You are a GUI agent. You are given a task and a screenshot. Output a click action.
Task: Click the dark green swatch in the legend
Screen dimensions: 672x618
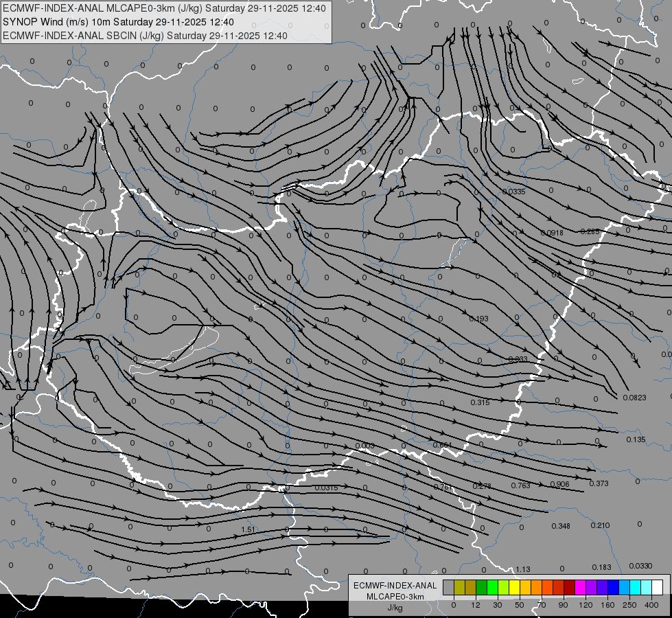click(482, 587)
